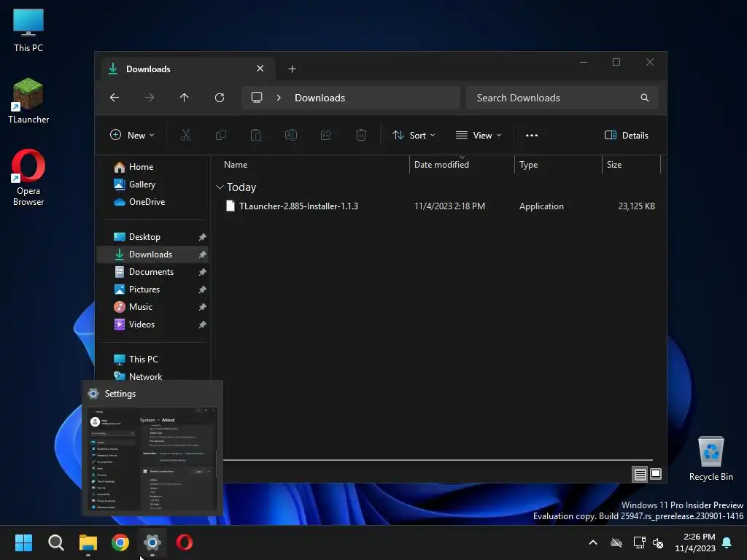The image size is (747, 560).
Task: Go forward with the right arrow
Action: [x=150, y=98]
